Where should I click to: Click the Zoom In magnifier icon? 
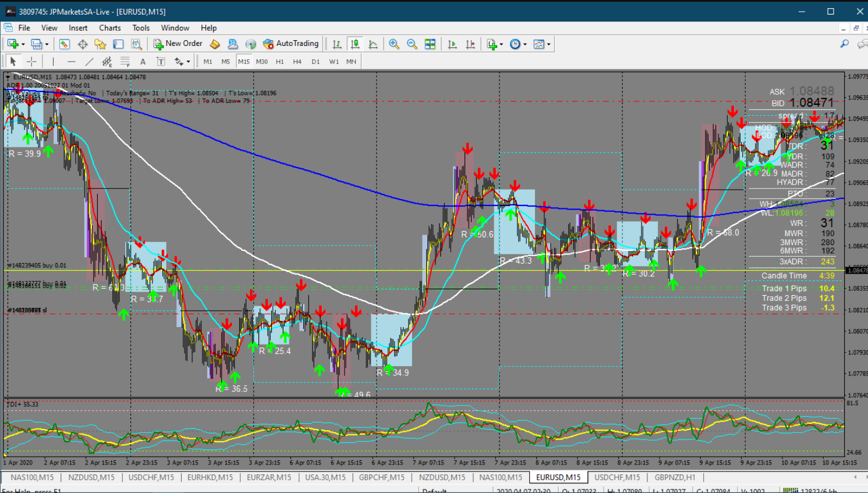[394, 44]
